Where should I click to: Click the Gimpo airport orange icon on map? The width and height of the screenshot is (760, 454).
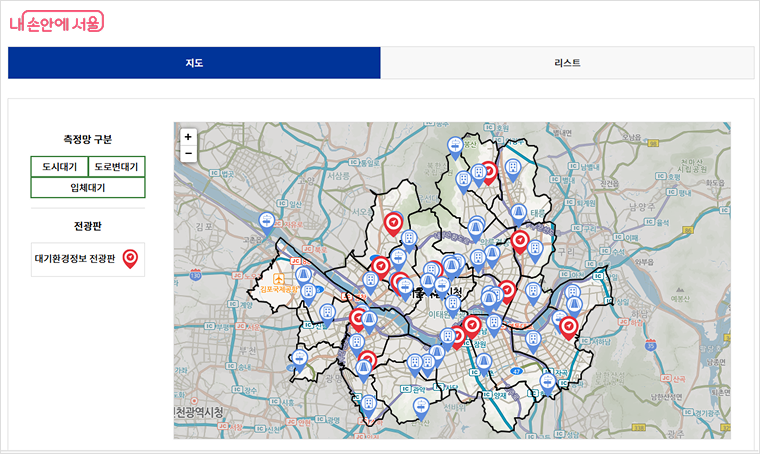pos(277,277)
